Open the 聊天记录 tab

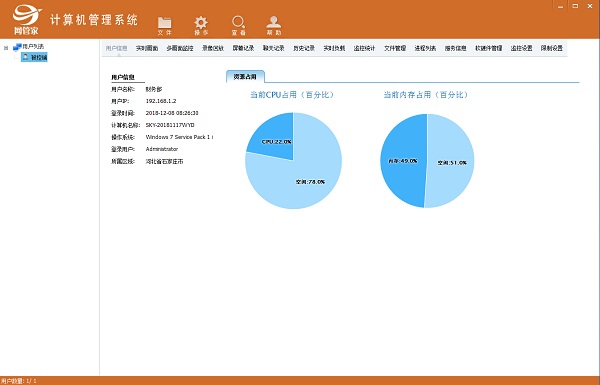coord(274,48)
